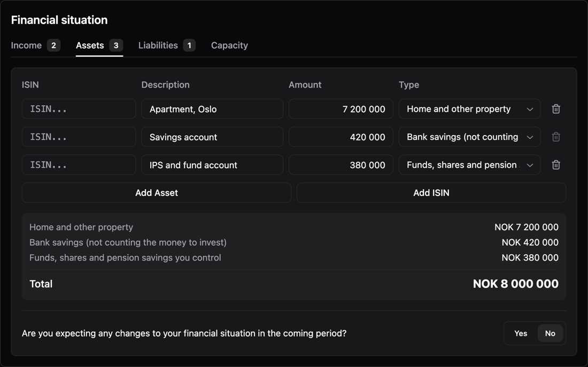
Task: Edit the IPS and fund account description field
Action: (212, 165)
